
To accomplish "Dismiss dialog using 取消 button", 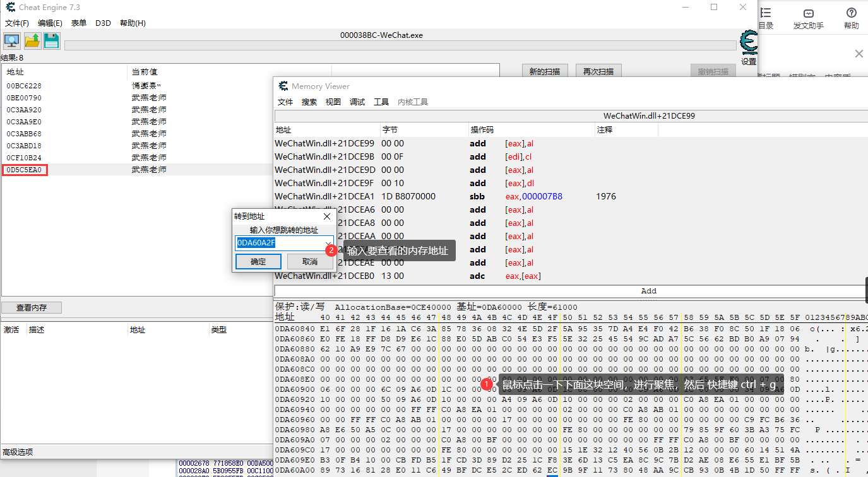I will [x=309, y=261].
